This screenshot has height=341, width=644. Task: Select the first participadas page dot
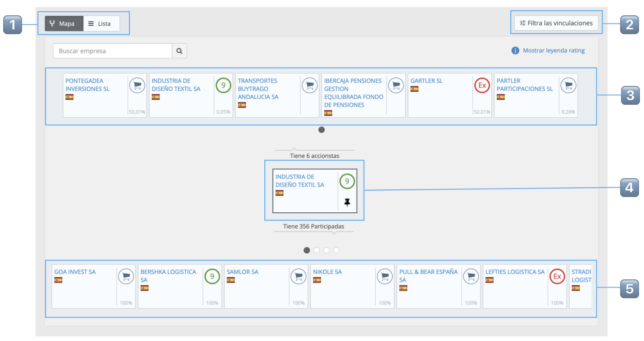(307, 250)
